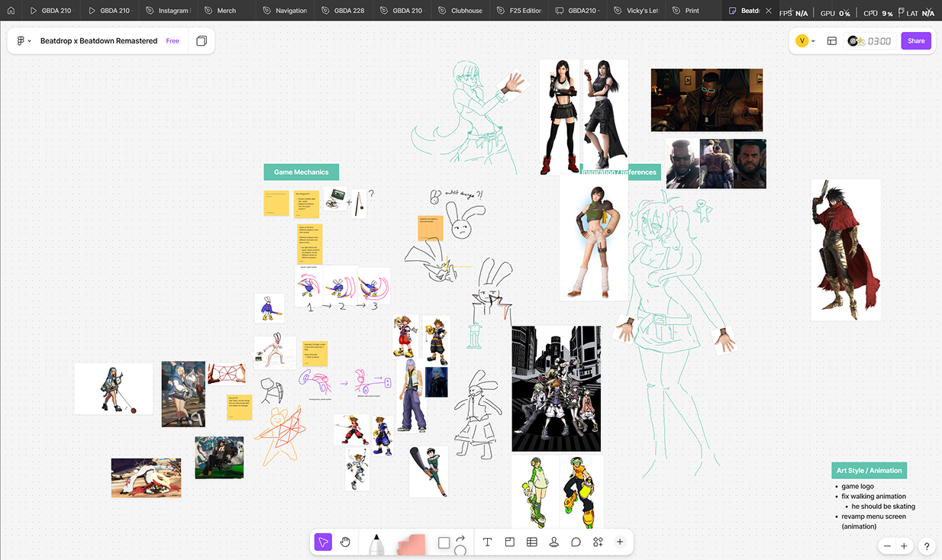
Task: Select the Text tool
Action: 487,542
